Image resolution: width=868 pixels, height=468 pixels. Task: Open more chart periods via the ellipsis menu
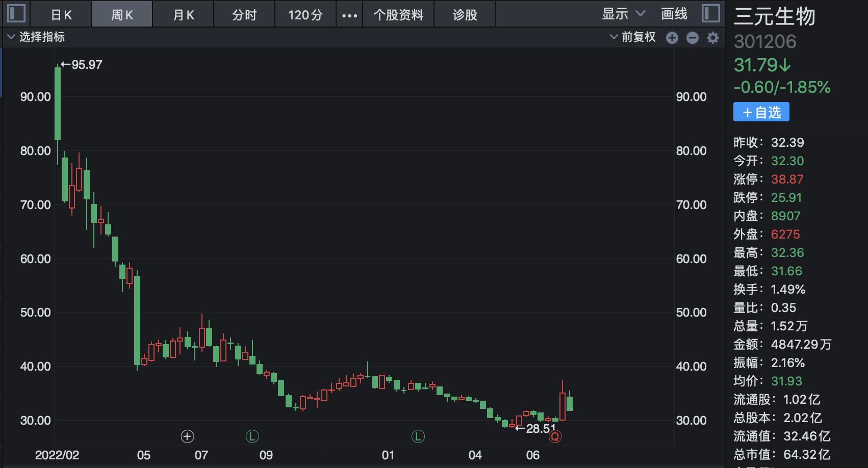(349, 14)
